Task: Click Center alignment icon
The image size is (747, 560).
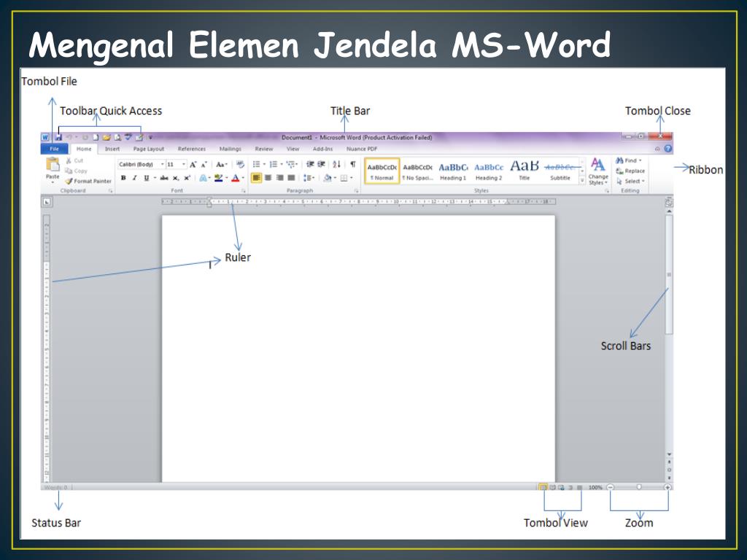Action: point(268,178)
